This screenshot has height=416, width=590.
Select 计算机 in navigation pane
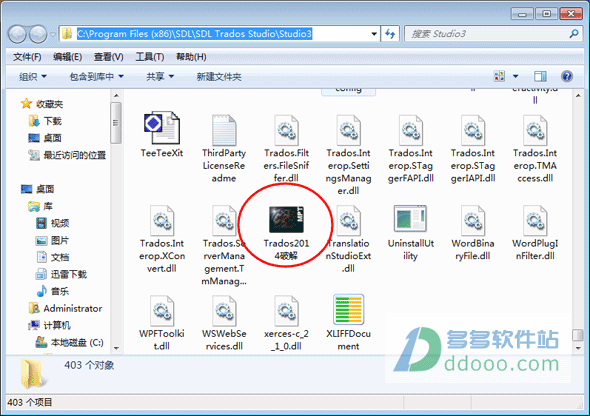point(50,325)
